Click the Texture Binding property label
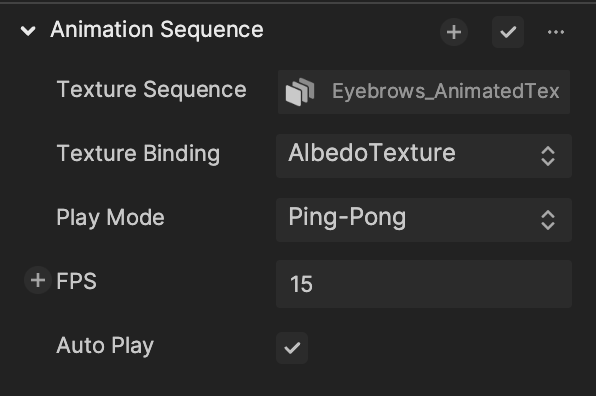Viewport: 596px width, 396px height. click(x=138, y=154)
